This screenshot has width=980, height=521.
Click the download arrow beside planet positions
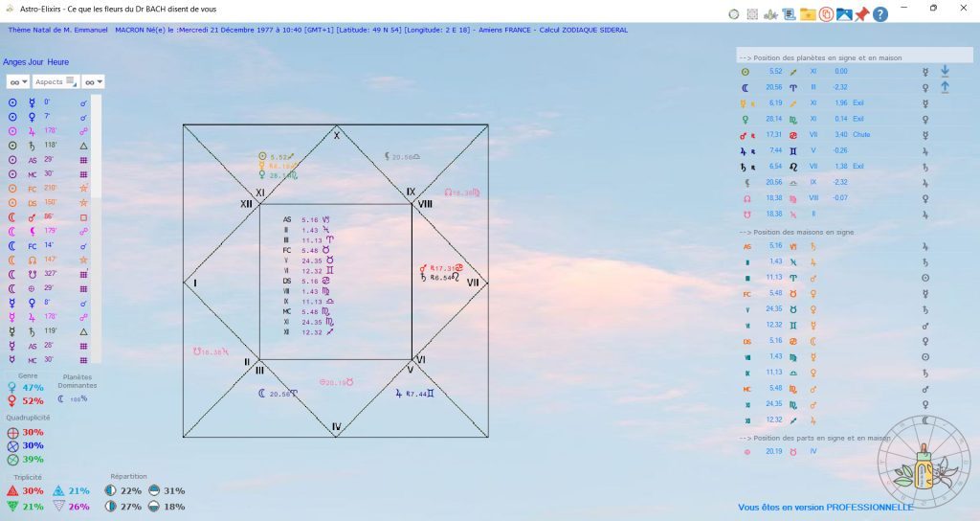tap(945, 71)
